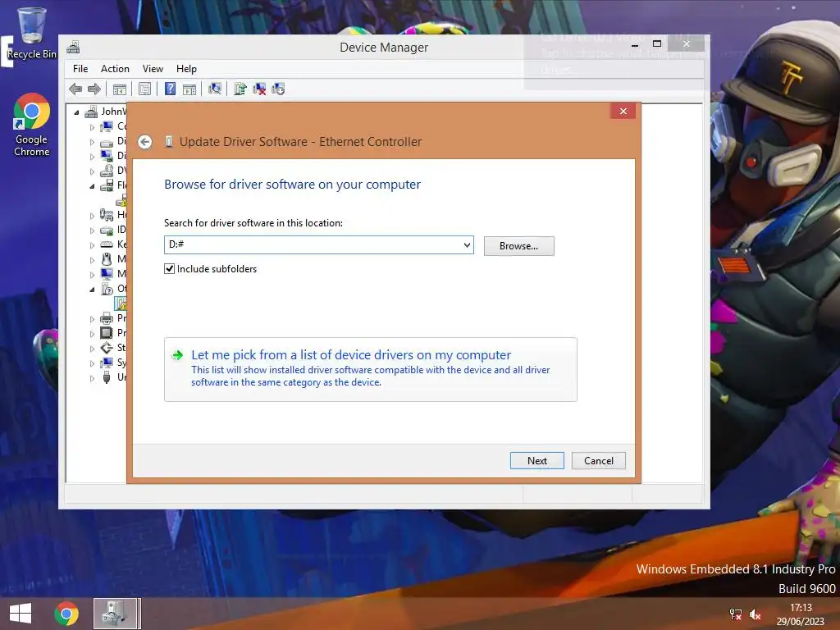
Task: Uncheck the Include subfolders checkbox
Action: click(x=169, y=269)
